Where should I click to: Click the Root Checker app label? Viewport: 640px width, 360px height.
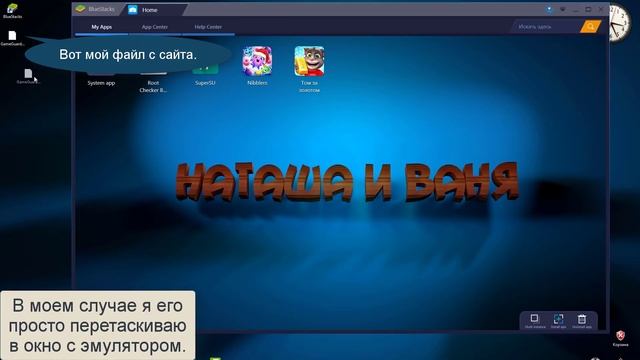click(153, 87)
